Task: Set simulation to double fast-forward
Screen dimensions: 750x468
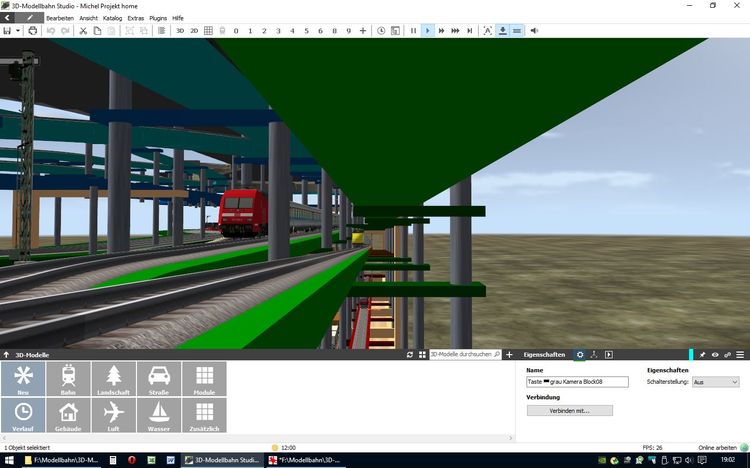Action: click(x=441, y=31)
